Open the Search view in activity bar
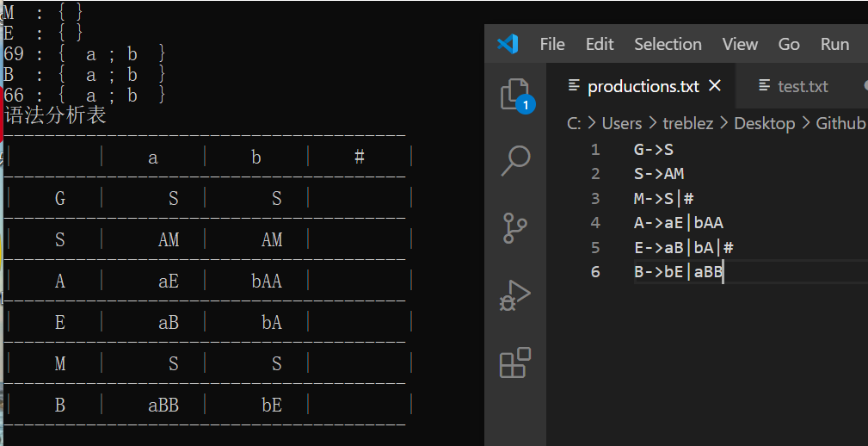This screenshot has height=446, width=868. (514, 160)
